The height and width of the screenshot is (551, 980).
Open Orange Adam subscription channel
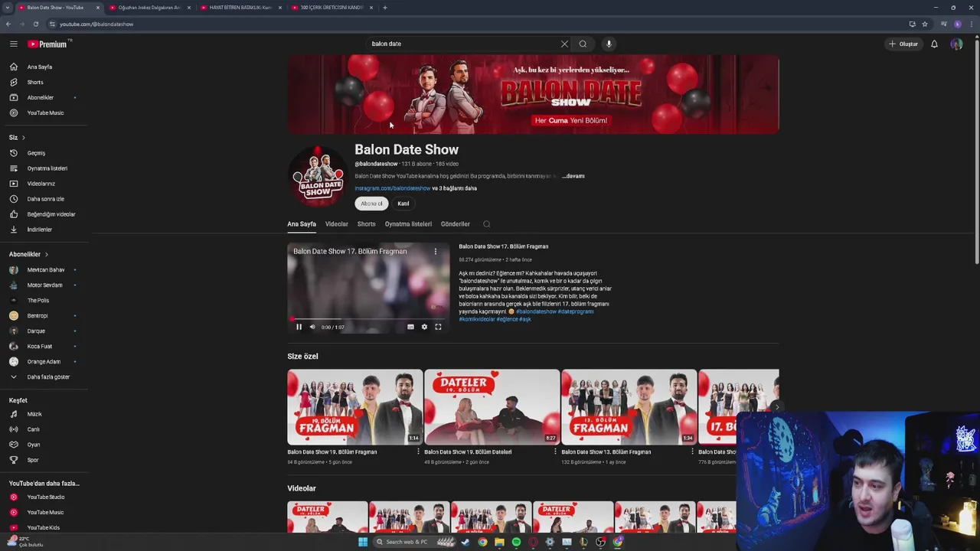(x=43, y=361)
